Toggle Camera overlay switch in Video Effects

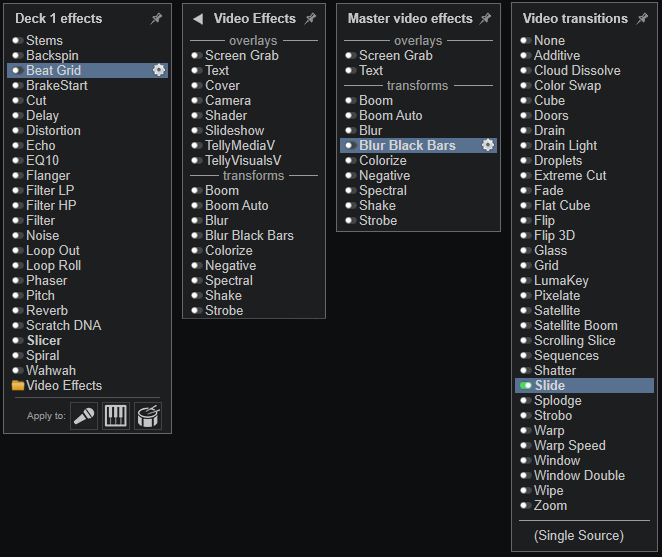[197, 101]
